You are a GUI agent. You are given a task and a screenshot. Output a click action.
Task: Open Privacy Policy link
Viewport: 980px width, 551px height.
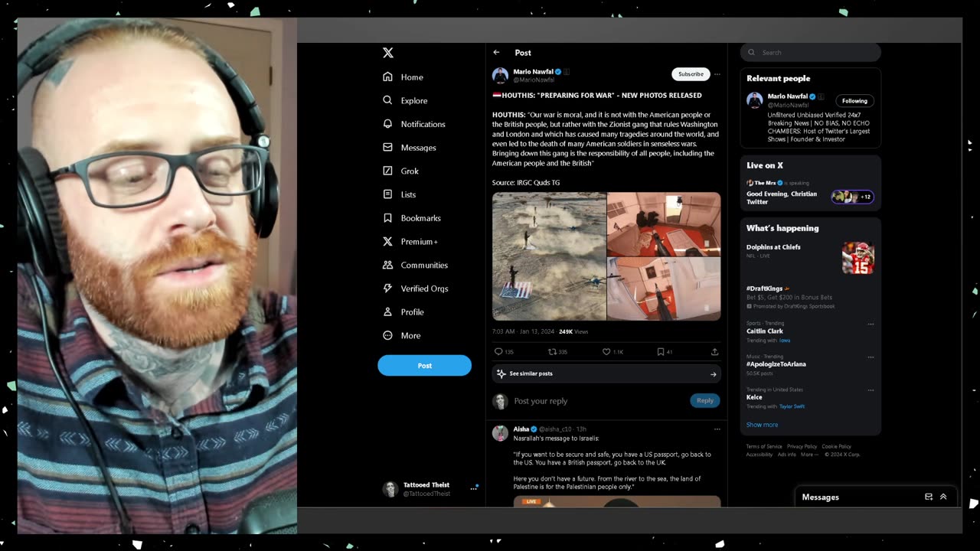point(802,447)
